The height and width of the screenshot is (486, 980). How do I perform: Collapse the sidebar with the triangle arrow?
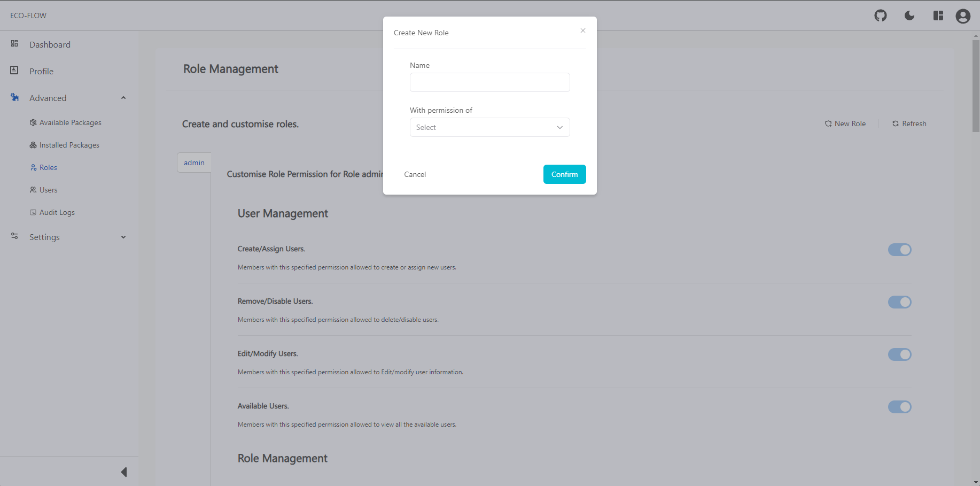pos(124,472)
